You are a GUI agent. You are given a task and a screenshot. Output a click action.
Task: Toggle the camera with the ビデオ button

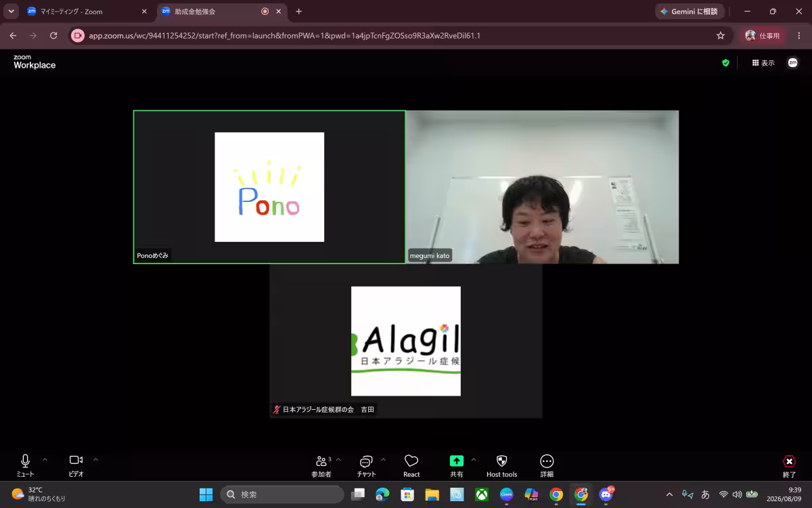click(76, 465)
